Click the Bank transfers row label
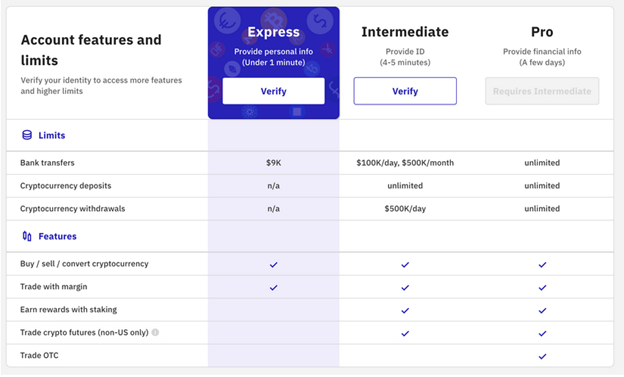 47,162
